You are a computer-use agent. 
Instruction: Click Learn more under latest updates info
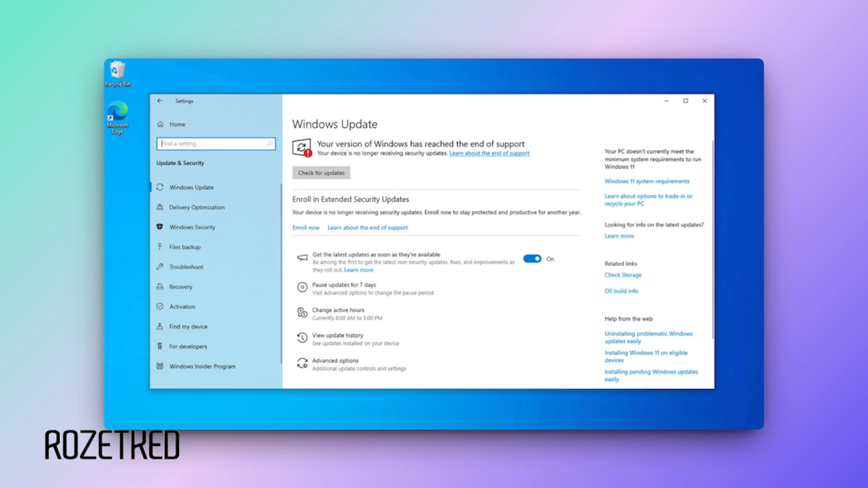pyautogui.click(x=619, y=236)
